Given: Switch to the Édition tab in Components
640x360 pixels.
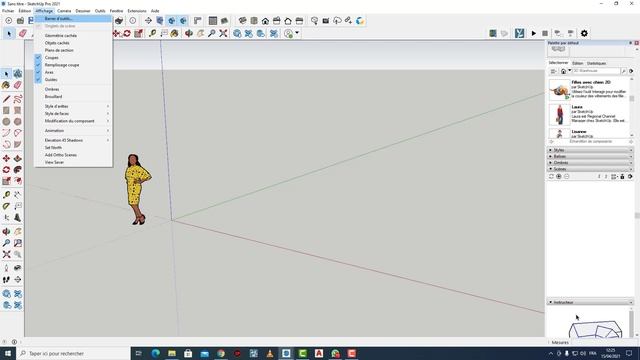Looking at the screenshot, I should coord(577,63).
